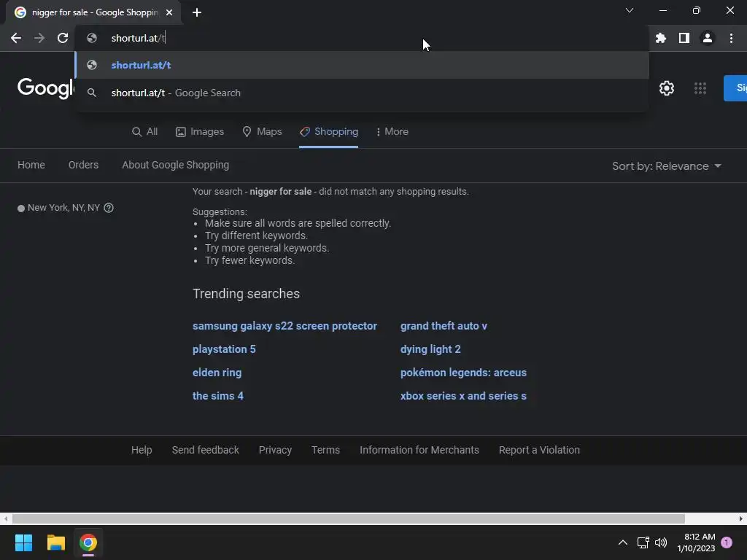Open grand theft auto v trending search
Image resolution: width=747 pixels, height=560 pixels.
[444, 326]
